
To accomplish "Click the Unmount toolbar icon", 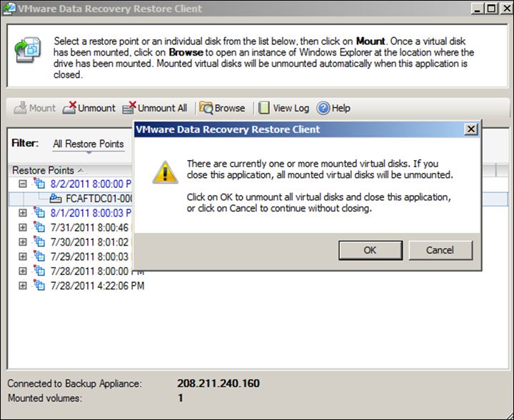I will (69, 109).
